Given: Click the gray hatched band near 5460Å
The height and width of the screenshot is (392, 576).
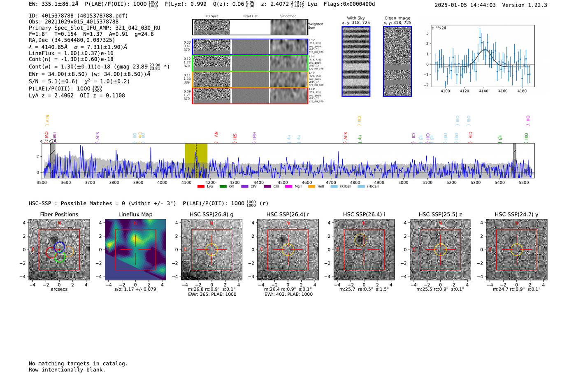Looking at the screenshot, I should pyautogui.click(x=515, y=160).
